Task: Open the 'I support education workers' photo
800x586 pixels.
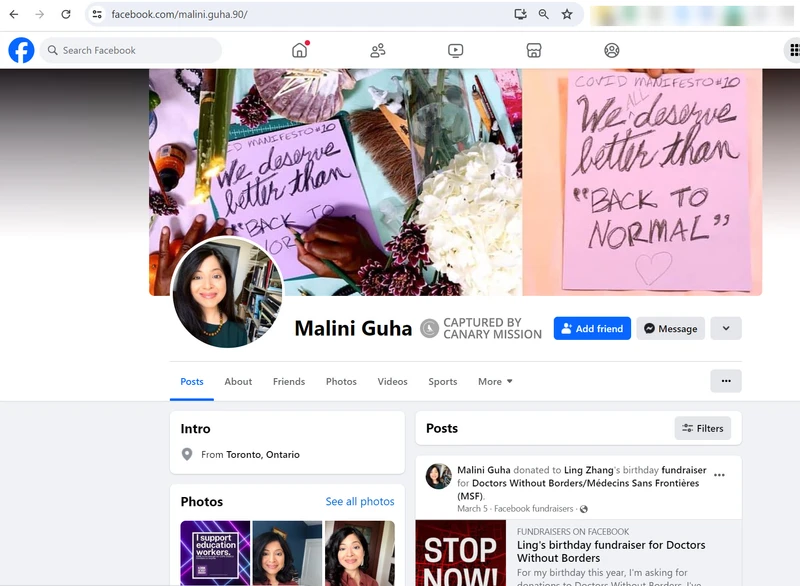Action: click(215, 553)
